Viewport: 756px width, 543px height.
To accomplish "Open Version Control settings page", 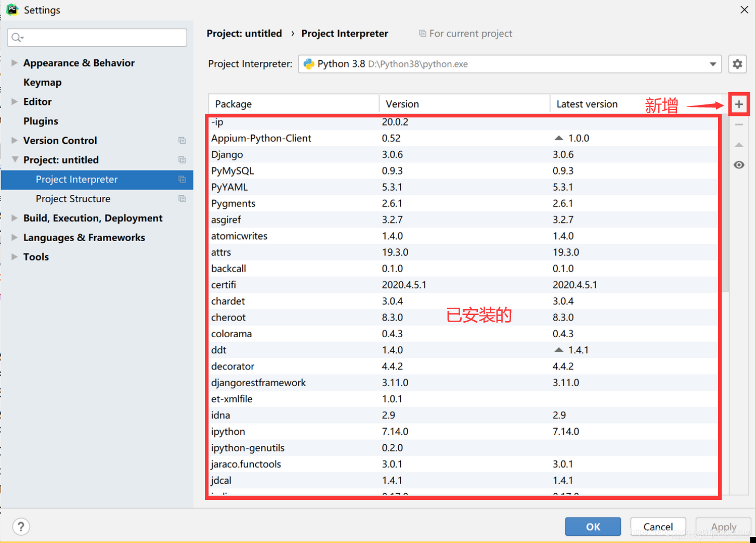I will (60, 140).
